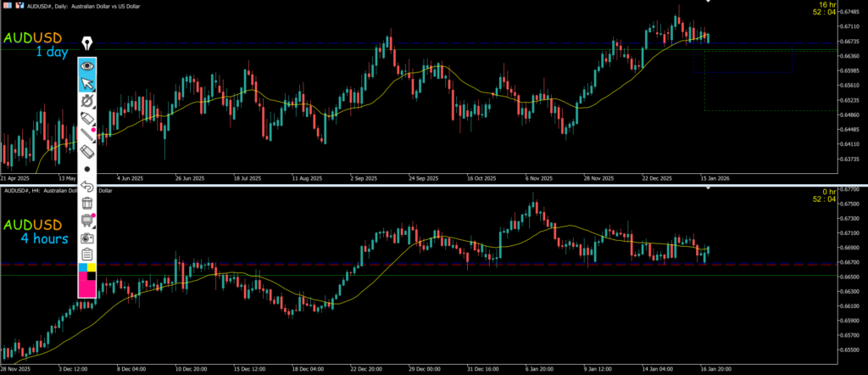Select the eraser tool
The image size is (868, 375).
click(x=87, y=152)
